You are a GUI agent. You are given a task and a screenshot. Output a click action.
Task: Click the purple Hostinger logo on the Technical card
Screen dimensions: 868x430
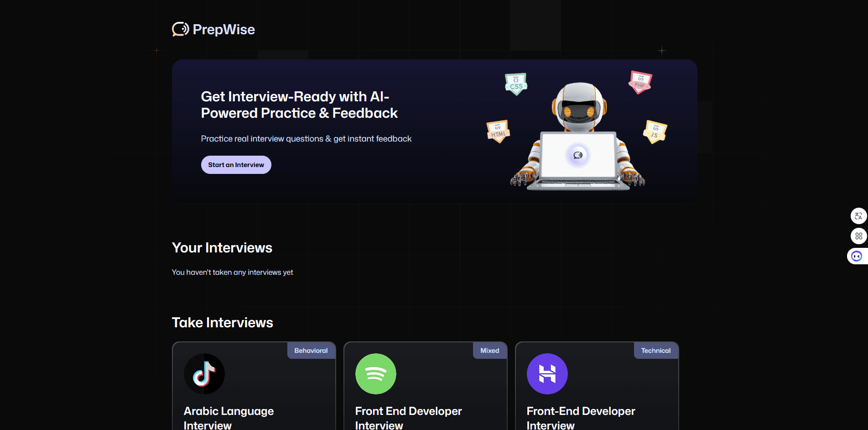[x=547, y=373]
